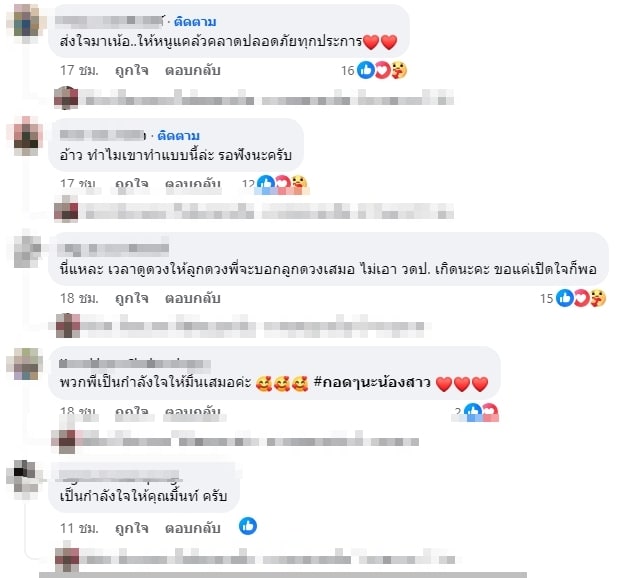Click ตอบกลับ under the first comment

[x=193, y=70]
